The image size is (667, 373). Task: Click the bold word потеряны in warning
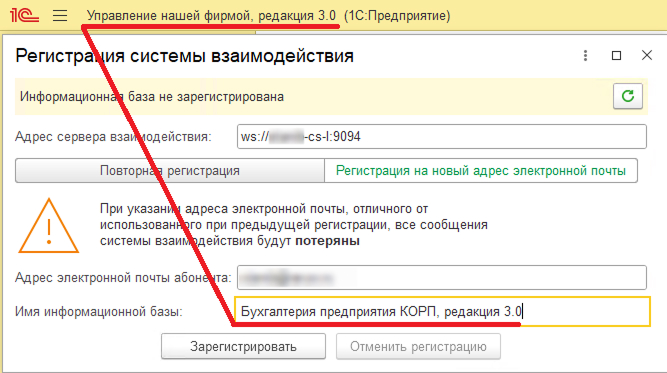(x=328, y=241)
